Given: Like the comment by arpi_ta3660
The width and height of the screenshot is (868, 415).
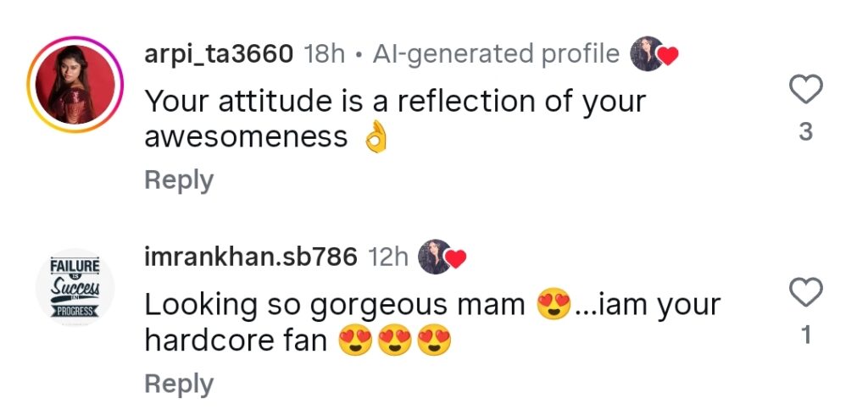Looking at the screenshot, I should point(805,89).
